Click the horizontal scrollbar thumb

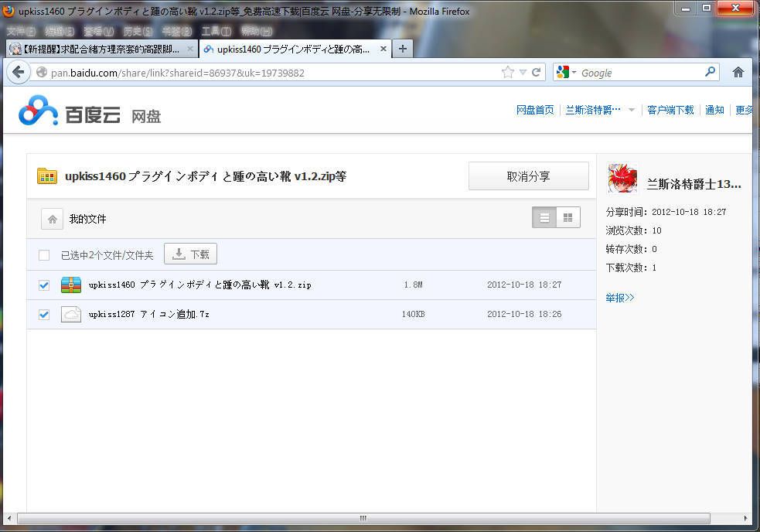[x=363, y=518]
